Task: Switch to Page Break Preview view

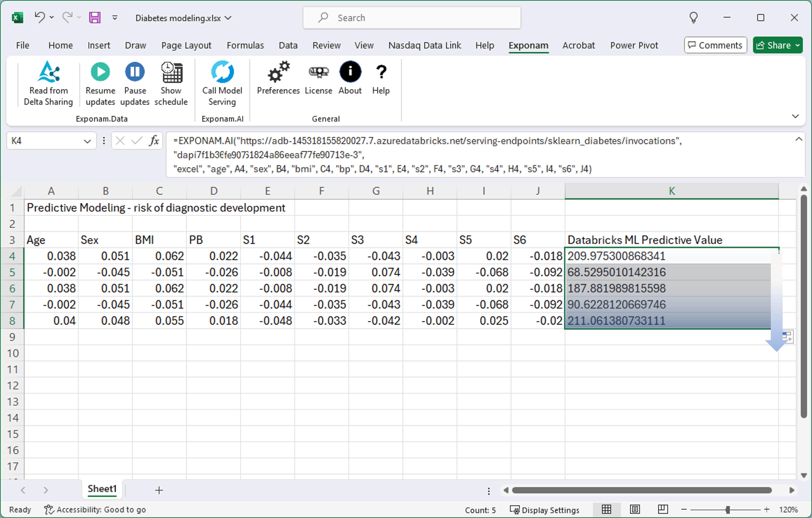Action: 663,509
